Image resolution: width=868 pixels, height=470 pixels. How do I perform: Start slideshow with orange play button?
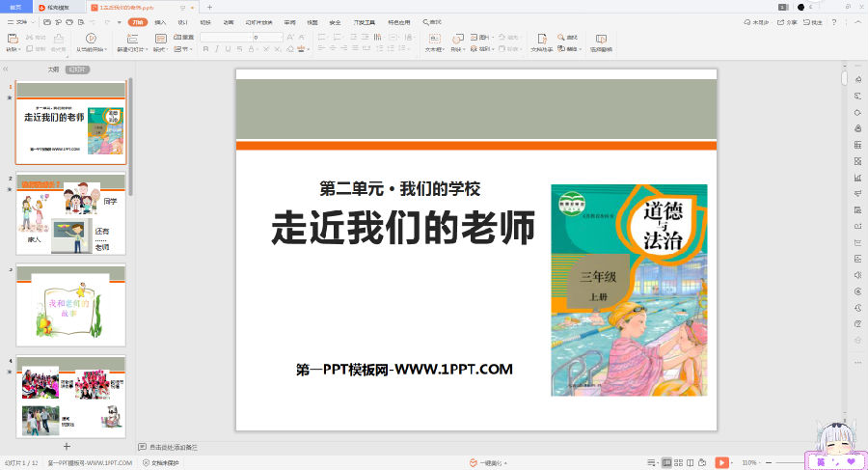721,462
